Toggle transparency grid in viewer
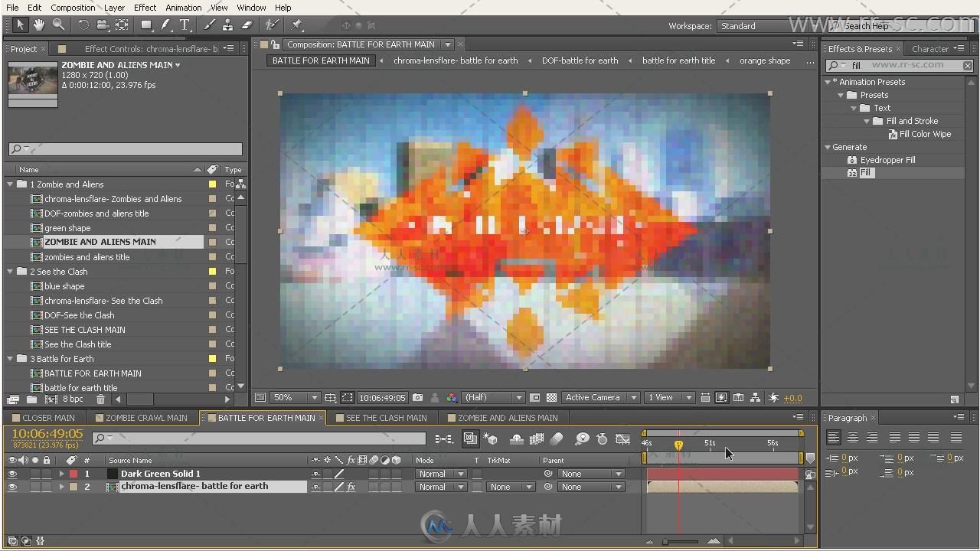 (551, 397)
